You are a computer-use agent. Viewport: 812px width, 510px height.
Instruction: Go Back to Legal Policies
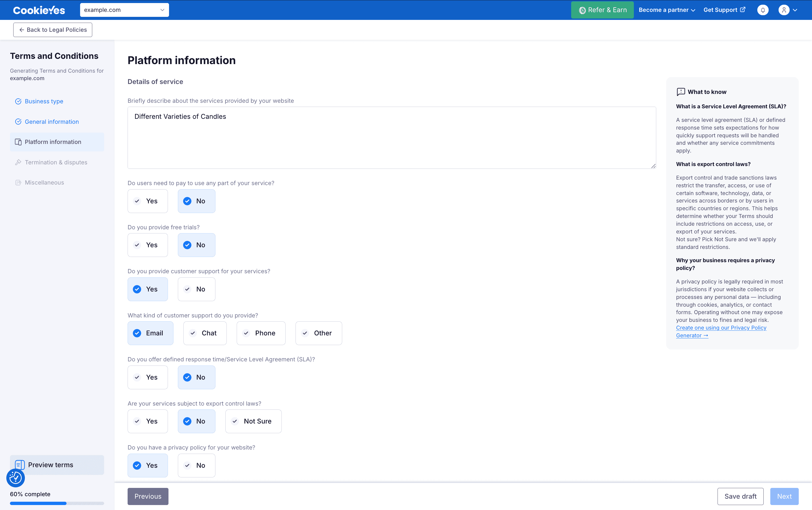pyautogui.click(x=52, y=30)
